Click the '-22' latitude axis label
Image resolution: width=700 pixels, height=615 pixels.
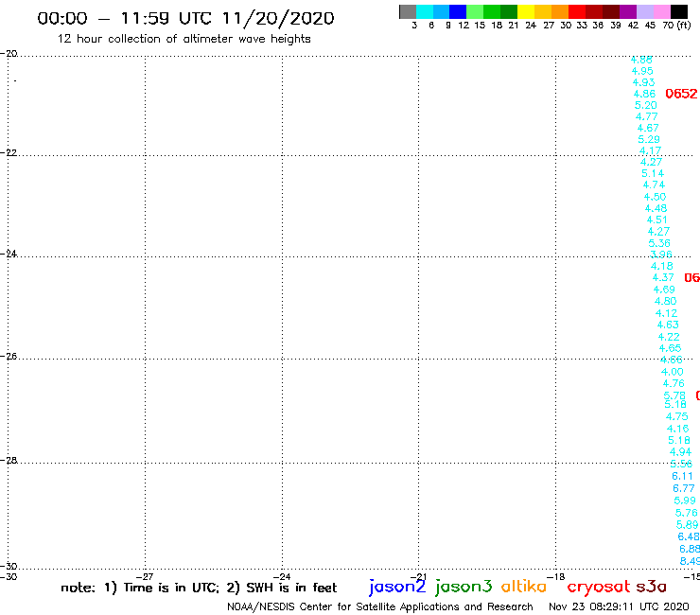pyautogui.click(x=9, y=152)
